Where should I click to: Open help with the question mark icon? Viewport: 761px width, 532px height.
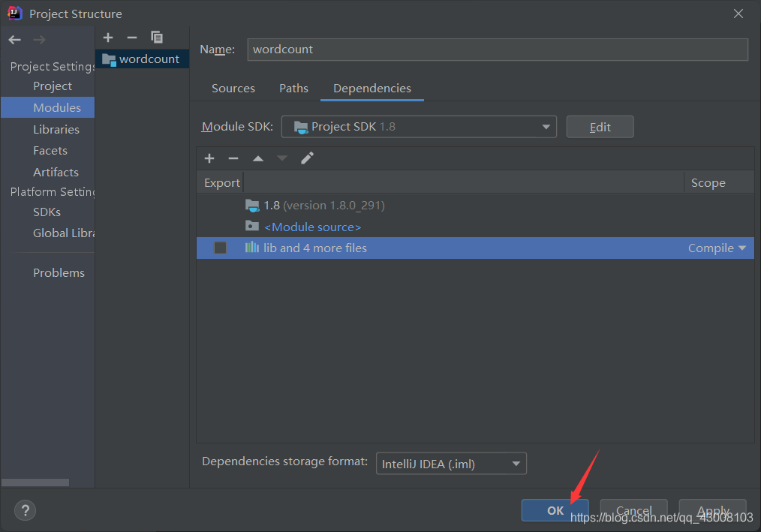click(26, 510)
